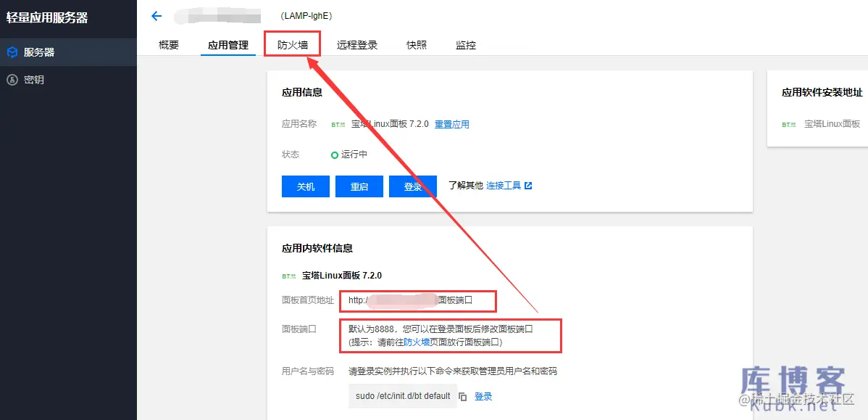Click the 登录 link after the command

coord(483,397)
